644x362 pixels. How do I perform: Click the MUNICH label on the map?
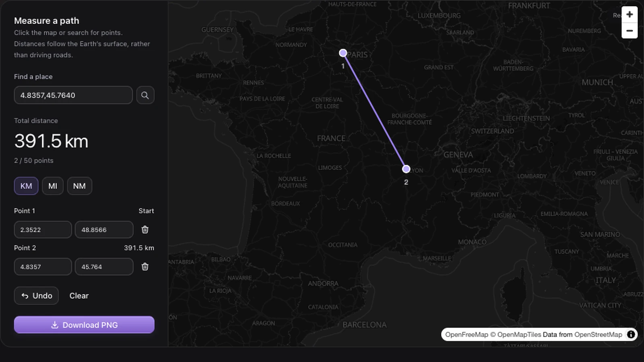[x=597, y=82]
